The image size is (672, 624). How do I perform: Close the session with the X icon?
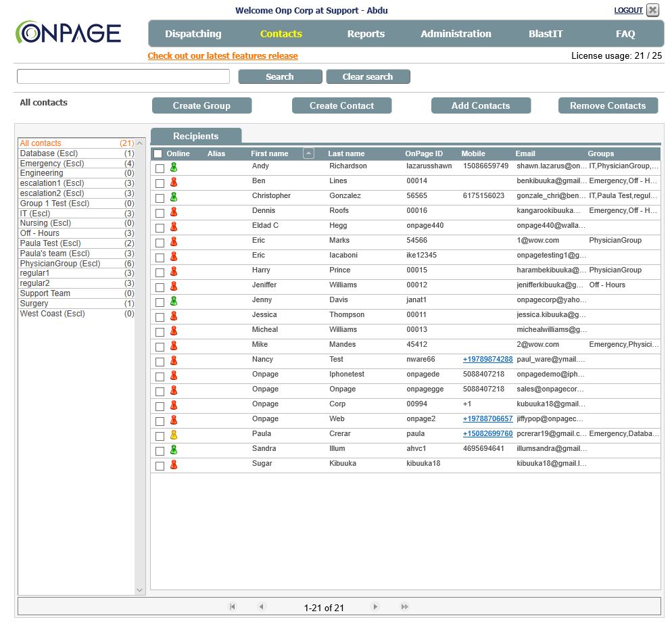coord(652,10)
